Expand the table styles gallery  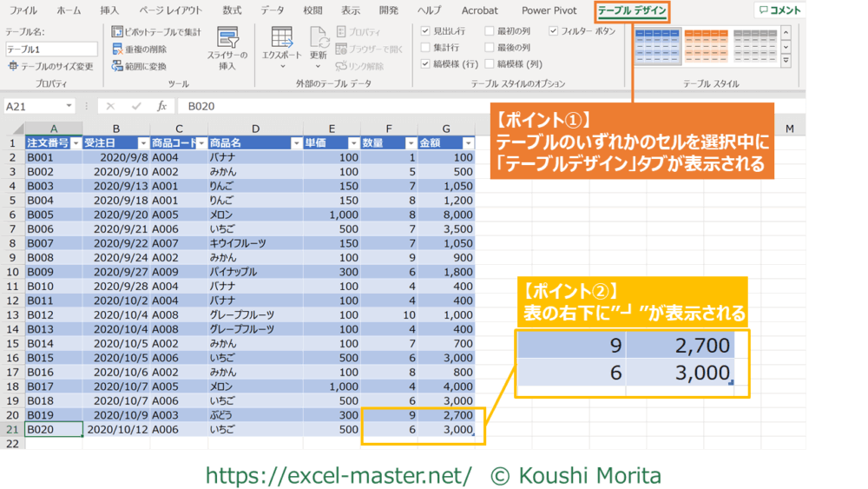(786, 62)
